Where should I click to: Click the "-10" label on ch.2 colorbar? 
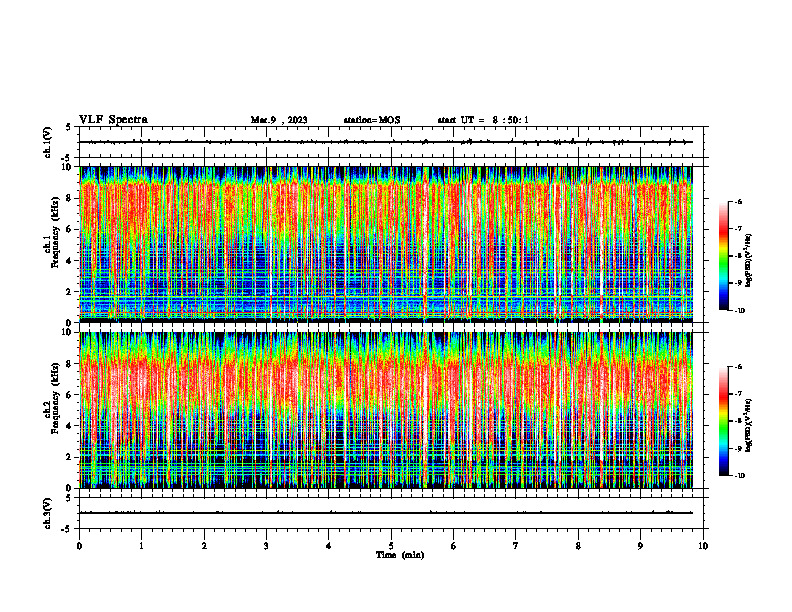(x=739, y=476)
